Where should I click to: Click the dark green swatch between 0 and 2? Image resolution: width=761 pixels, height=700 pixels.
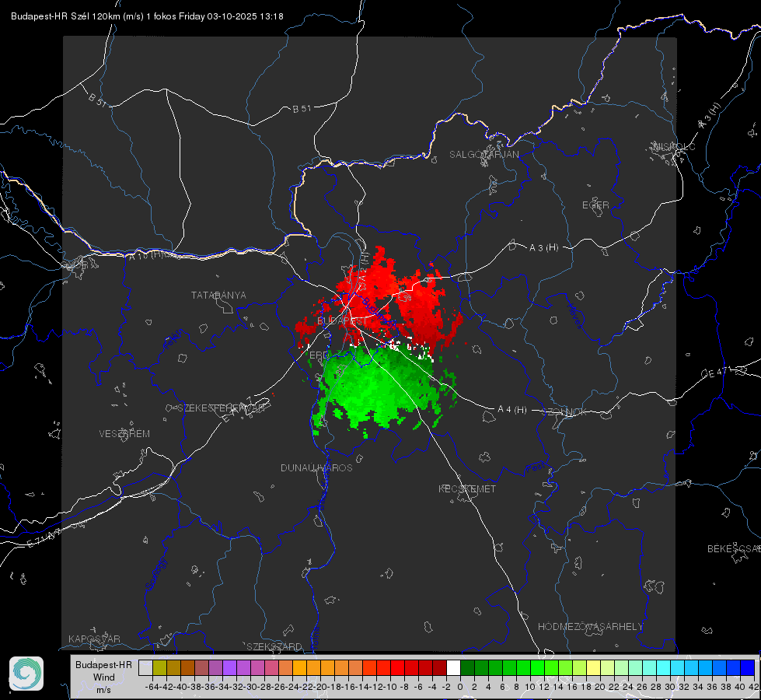tap(467, 667)
